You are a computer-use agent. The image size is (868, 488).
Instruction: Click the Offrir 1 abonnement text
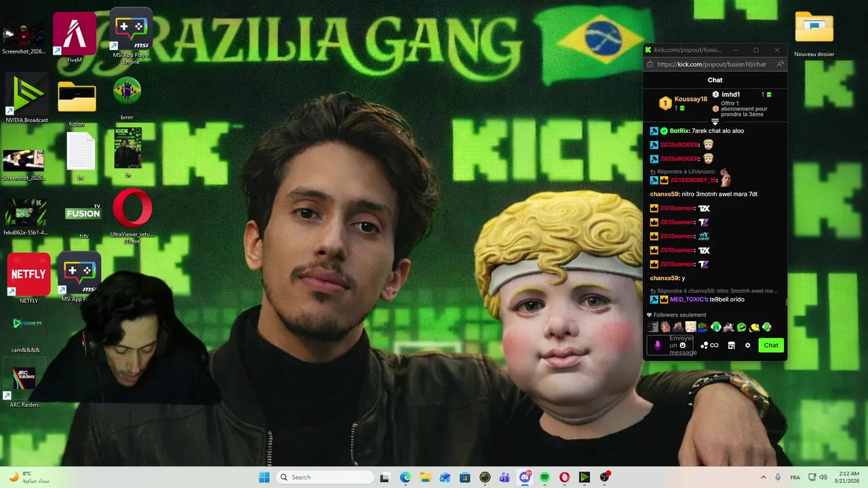(x=744, y=108)
